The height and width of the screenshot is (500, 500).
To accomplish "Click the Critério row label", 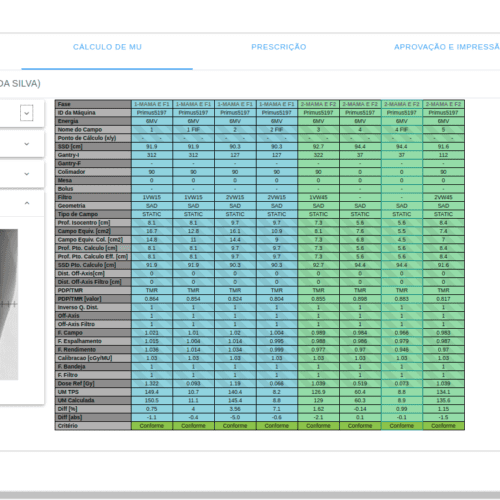I will pyautogui.click(x=93, y=426).
